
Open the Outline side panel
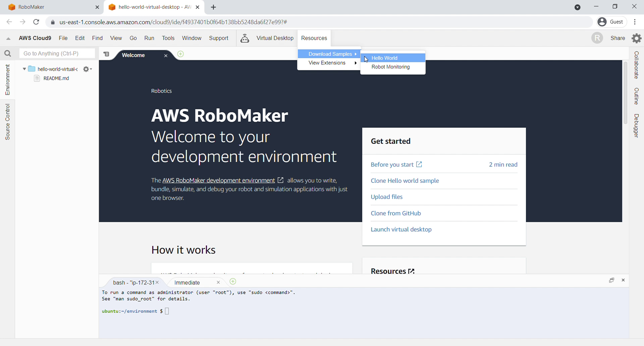tap(636, 96)
